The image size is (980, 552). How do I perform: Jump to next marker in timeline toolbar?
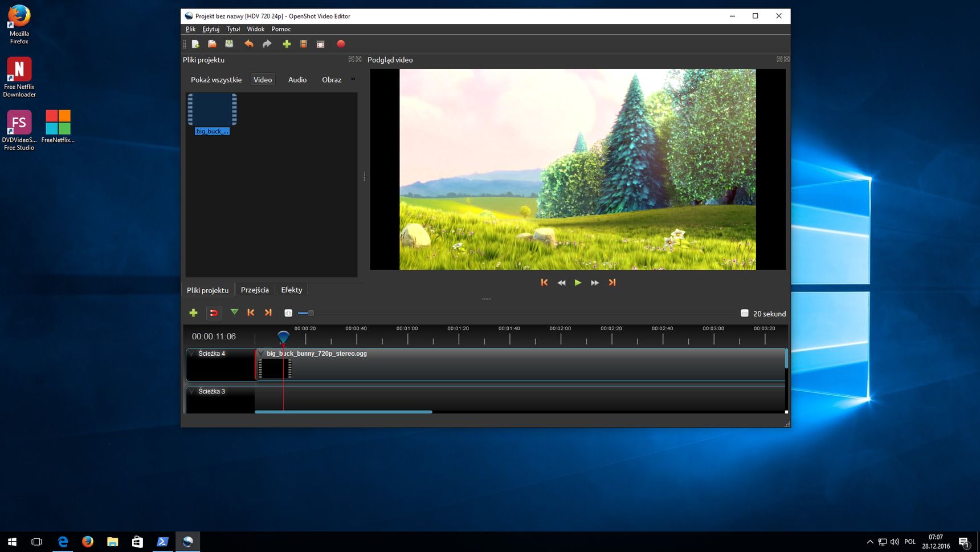(268, 312)
